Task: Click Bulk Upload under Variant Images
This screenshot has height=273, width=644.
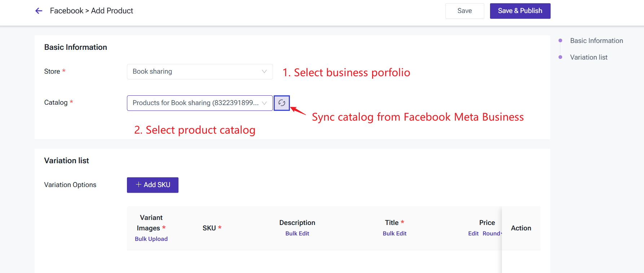Action: [151, 239]
